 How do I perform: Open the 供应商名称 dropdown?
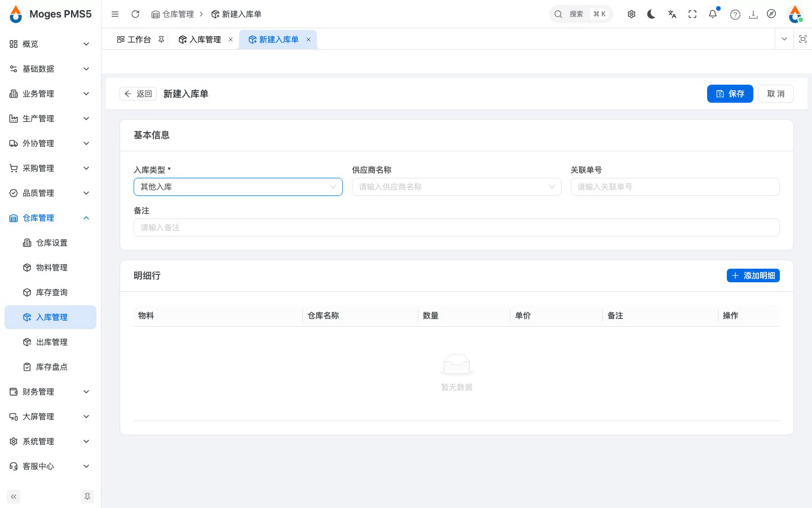[x=457, y=187]
